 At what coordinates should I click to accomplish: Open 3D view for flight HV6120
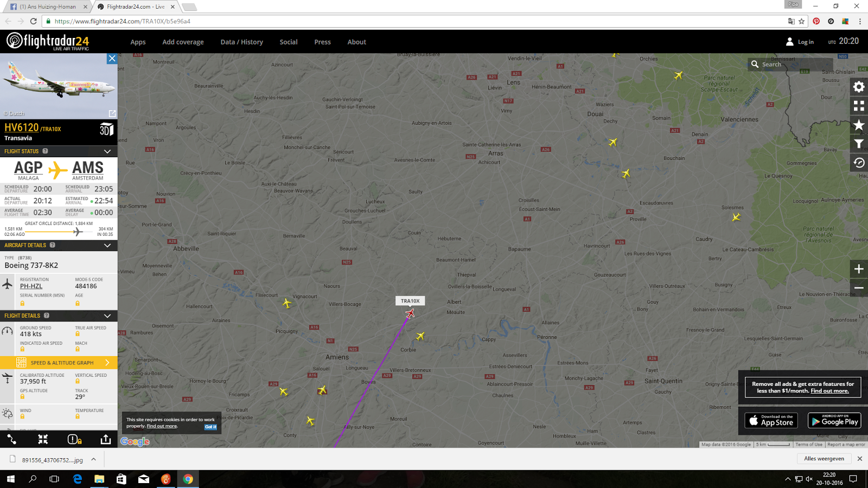coord(106,130)
